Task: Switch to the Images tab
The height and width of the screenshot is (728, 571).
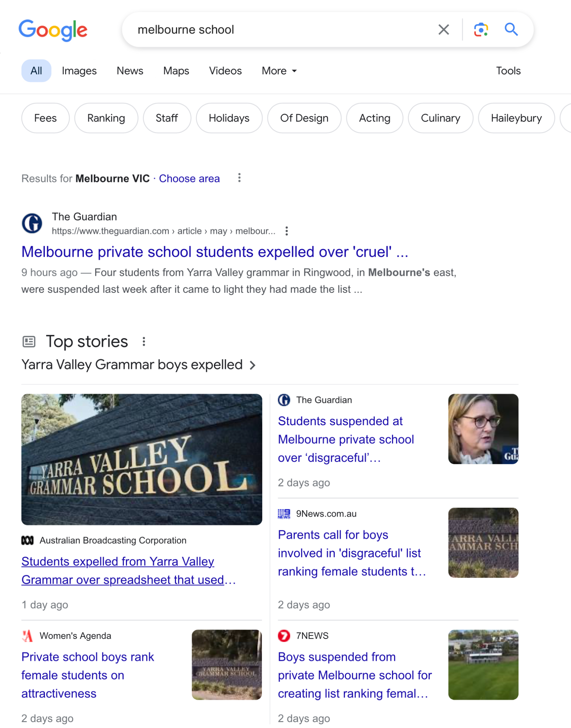Action: (79, 71)
